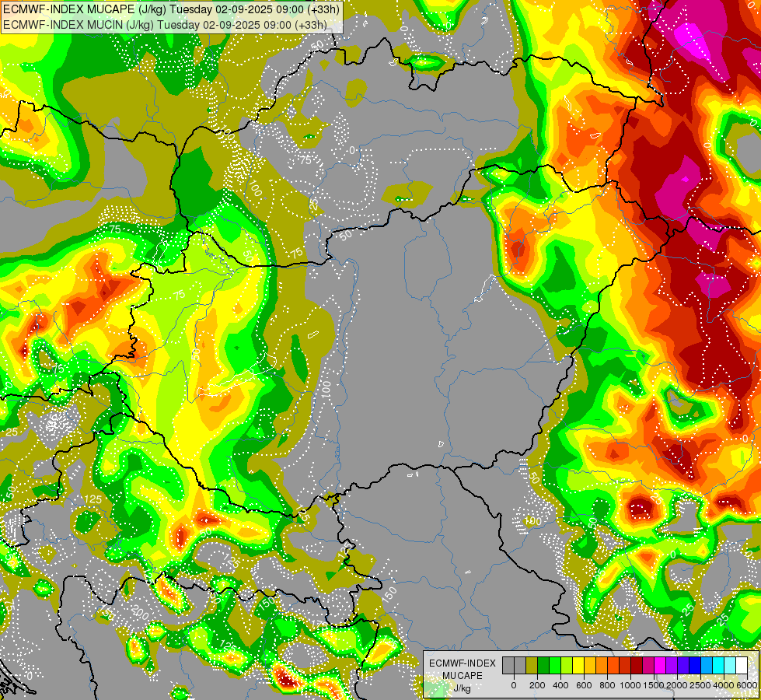Click the 200 contour label on the map
761x700 pixels.
[140, 613]
